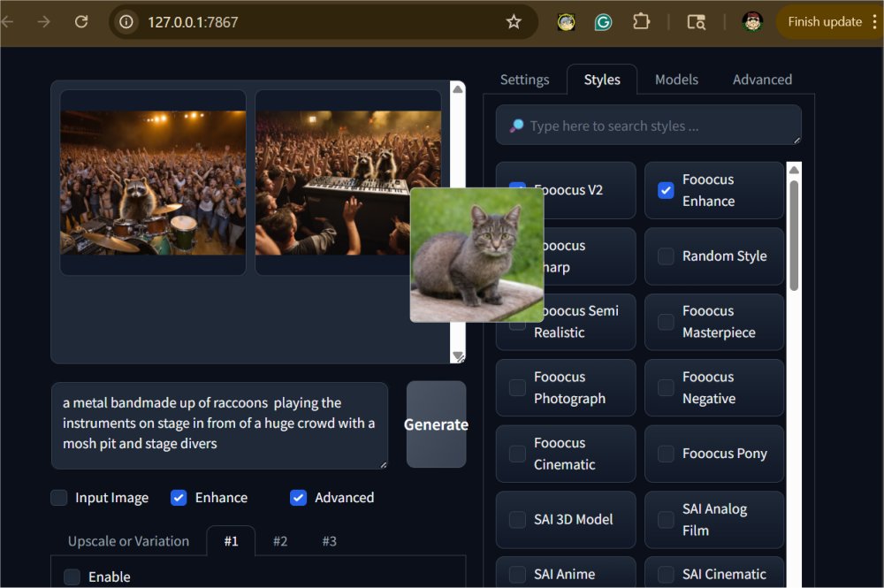Switch to the Settings tab
The image size is (884, 588).
524,80
